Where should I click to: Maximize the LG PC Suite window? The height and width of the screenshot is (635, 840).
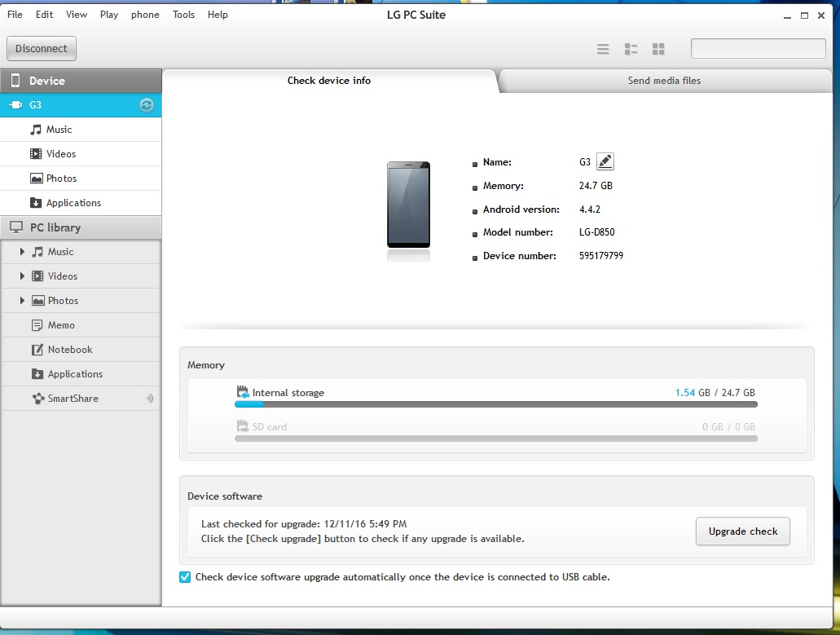point(804,15)
